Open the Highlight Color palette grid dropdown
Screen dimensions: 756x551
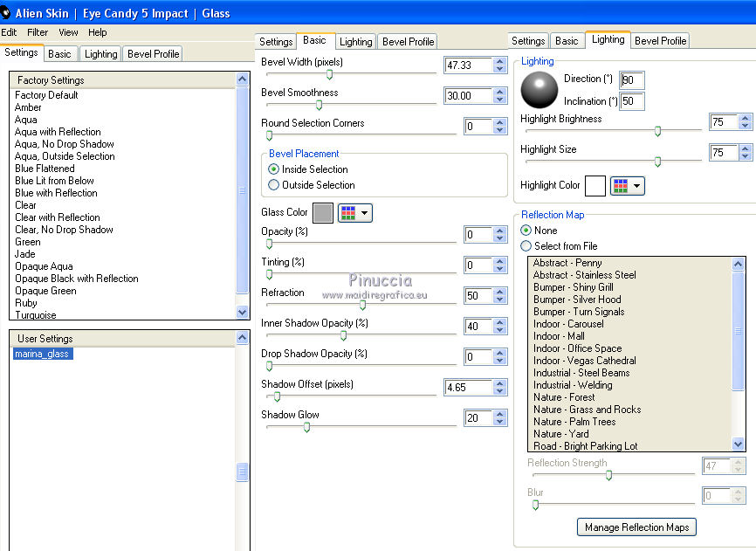click(628, 186)
